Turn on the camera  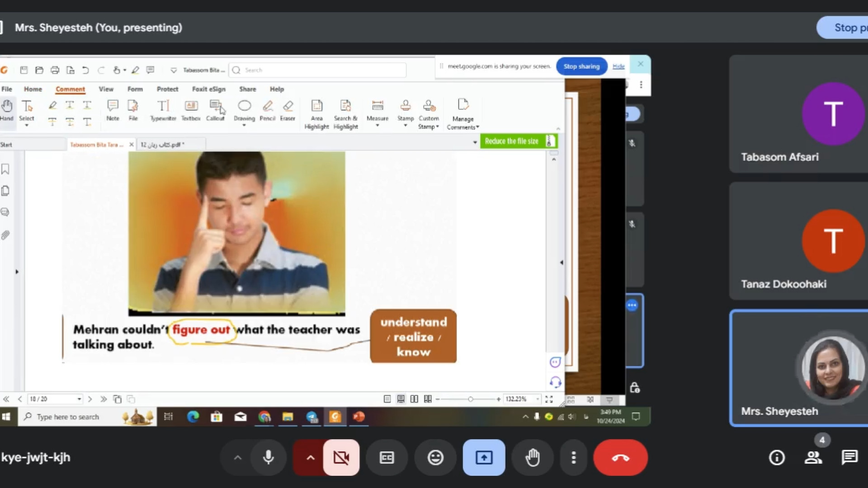(341, 457)
